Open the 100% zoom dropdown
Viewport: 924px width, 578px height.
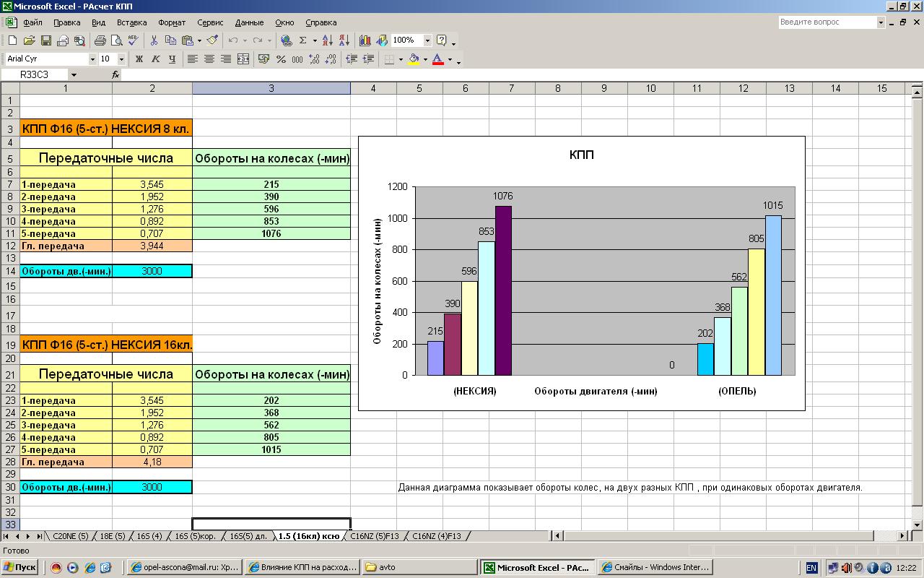(427, 40)
